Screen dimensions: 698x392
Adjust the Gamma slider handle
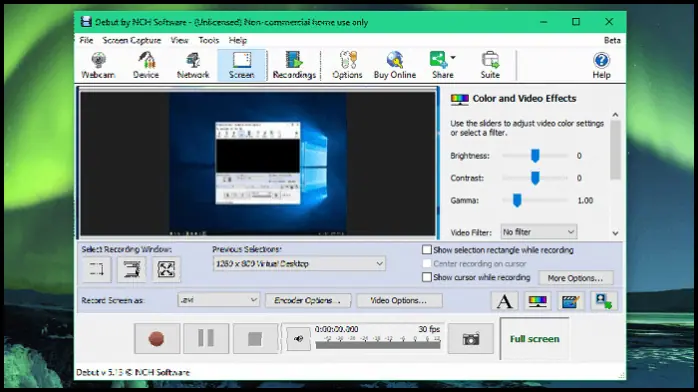click(517, 200)
